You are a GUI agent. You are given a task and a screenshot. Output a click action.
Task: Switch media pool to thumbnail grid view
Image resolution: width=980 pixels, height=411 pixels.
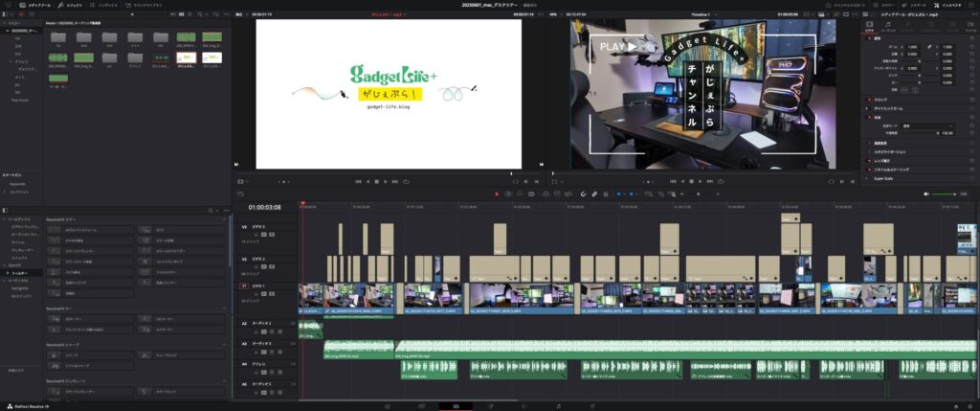tap(181, 13)
